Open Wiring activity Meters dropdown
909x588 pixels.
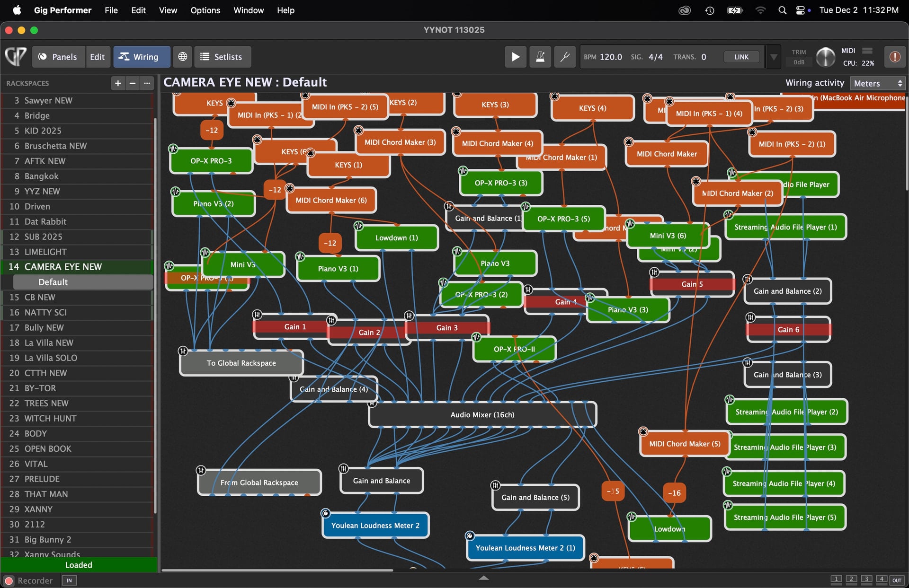(877, 83)
